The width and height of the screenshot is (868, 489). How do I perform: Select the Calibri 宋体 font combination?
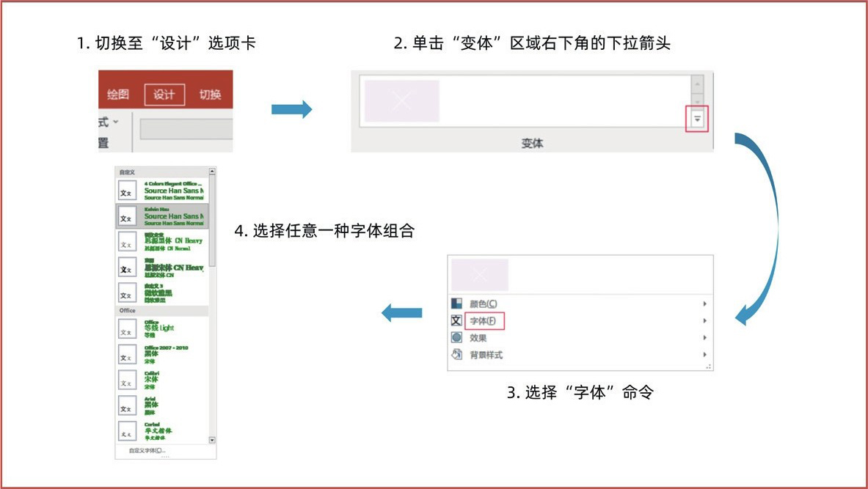click(162, 380)
